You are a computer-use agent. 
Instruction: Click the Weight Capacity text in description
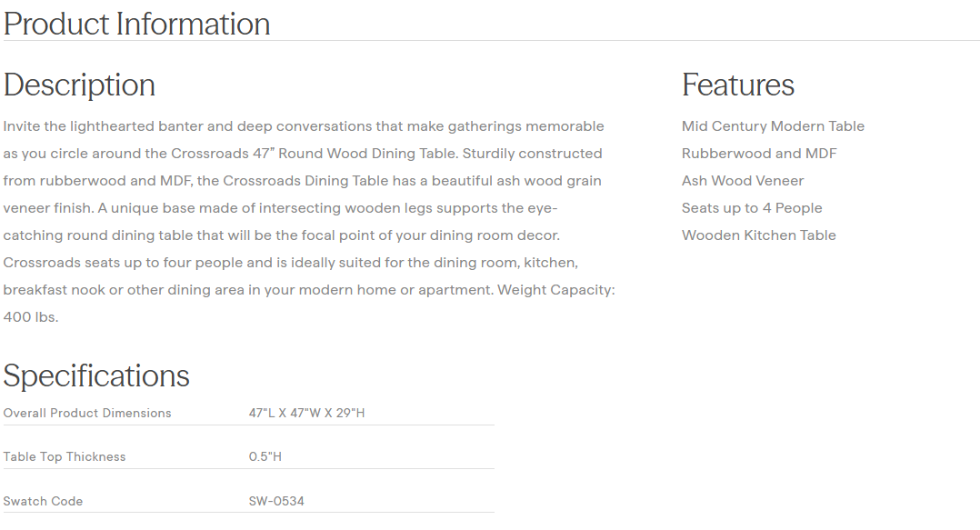click(x=555, y=290)
